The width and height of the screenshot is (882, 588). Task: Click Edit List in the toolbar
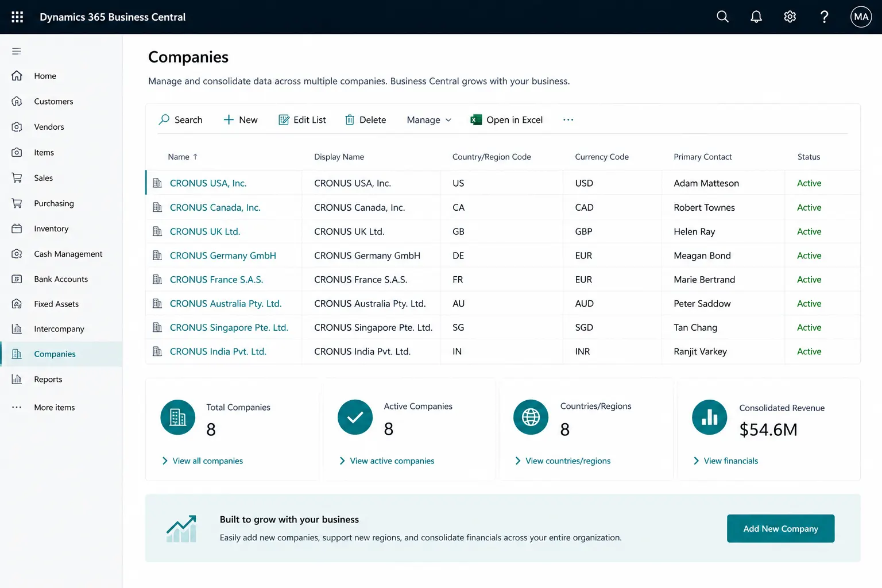tap(302, 120)
